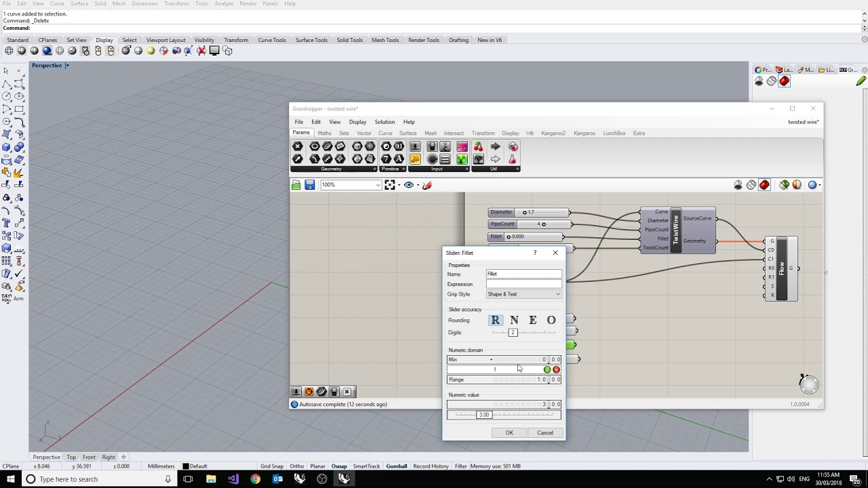Open Grasshopper Solution menu
Image resolution: width=868 pixels, height=488 pixels.
click(x=384, y=122)
